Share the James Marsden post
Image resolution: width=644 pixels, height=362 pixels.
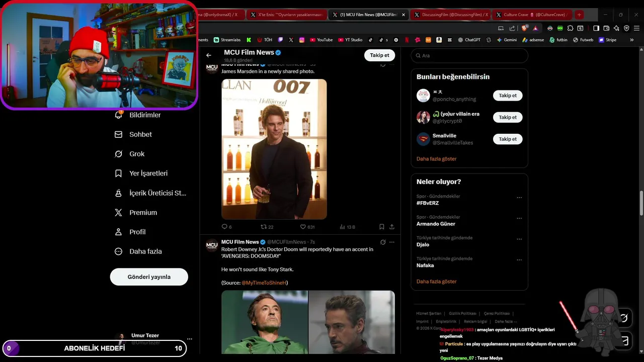pos(392,227)
